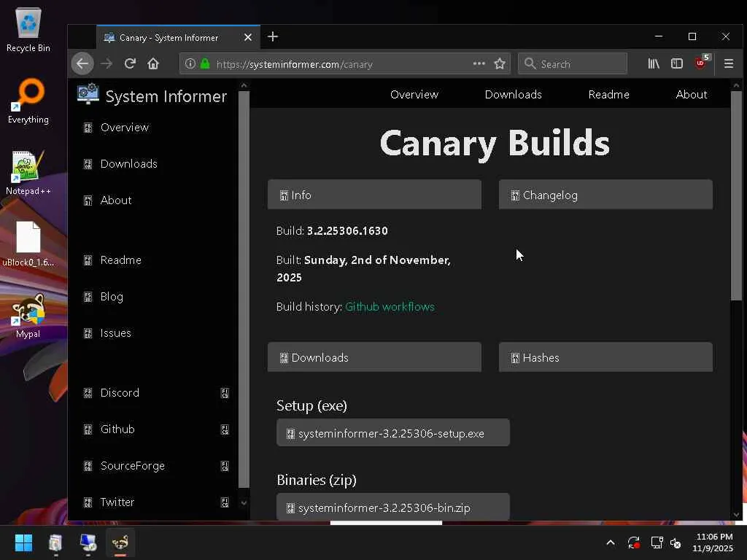Click build number 3.2.25306.1630 text

(347, 231)
